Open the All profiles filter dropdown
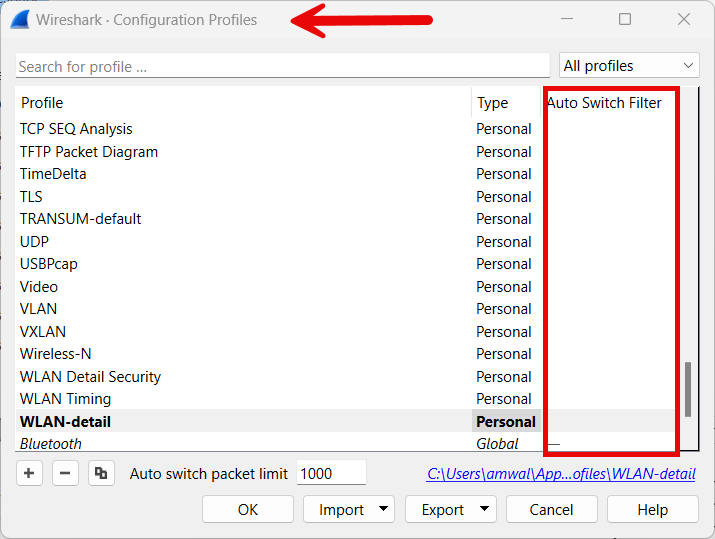Screen dimensions: 715x539 [629, 66]
